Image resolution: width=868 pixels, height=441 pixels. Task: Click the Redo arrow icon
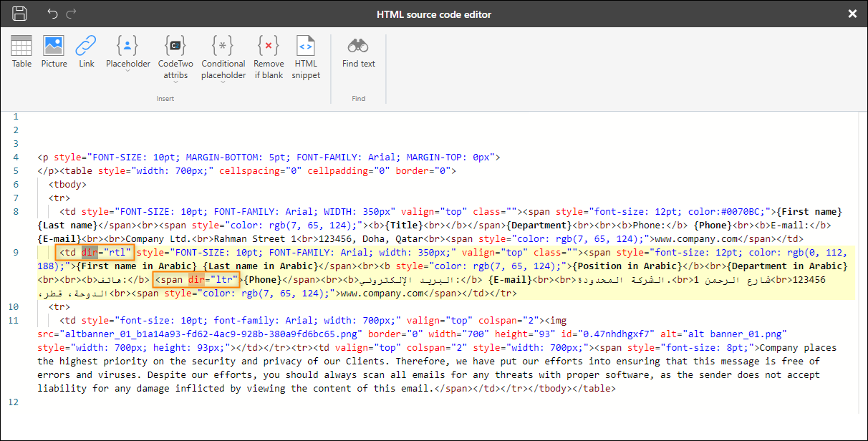coord(71,14)
